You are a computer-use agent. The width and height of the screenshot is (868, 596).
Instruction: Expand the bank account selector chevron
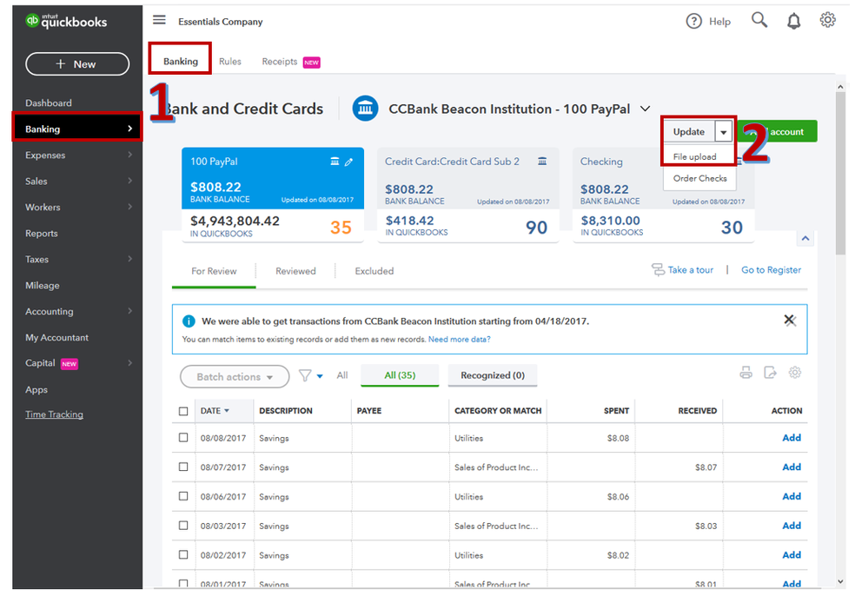tap(645, 109)
